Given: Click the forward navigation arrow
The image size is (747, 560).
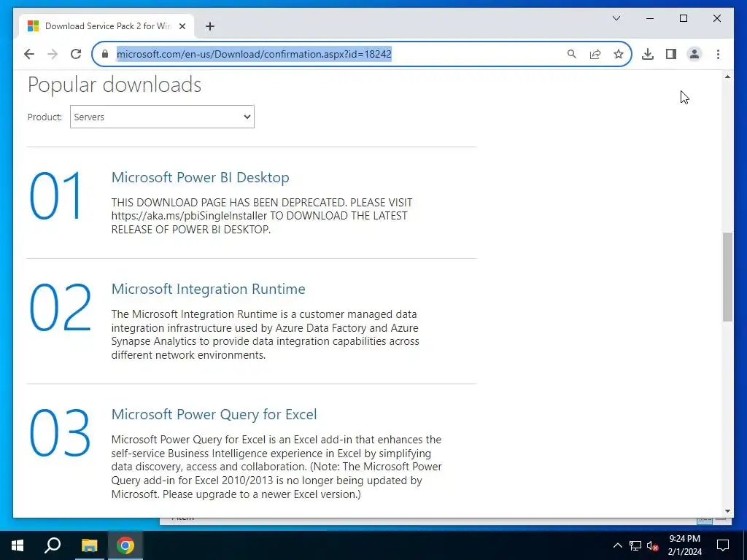Looking at the screenshot, I should (53, 54).
